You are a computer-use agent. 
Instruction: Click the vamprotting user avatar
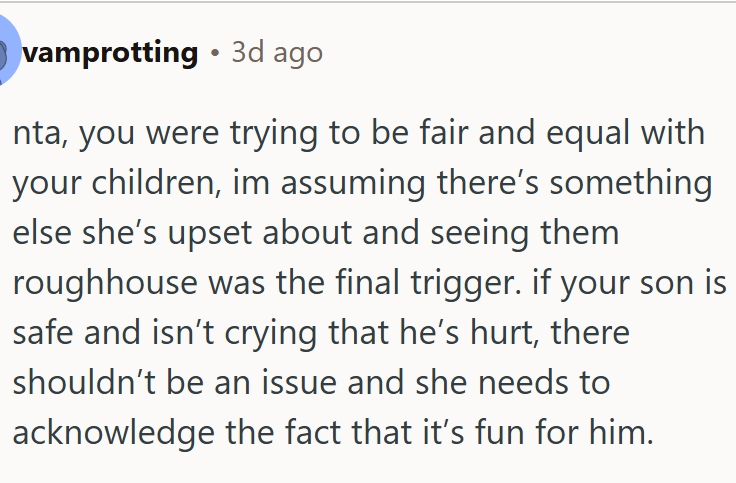(x=6, y=51)
